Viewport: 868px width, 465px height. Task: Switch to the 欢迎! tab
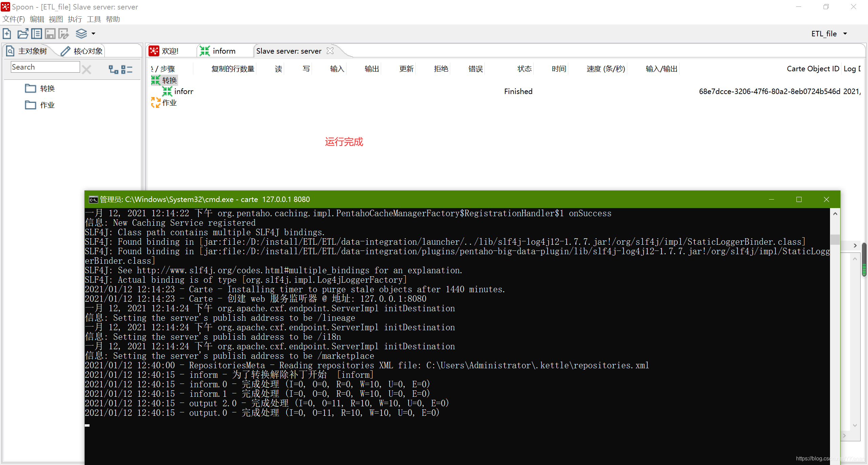(164, 51)
